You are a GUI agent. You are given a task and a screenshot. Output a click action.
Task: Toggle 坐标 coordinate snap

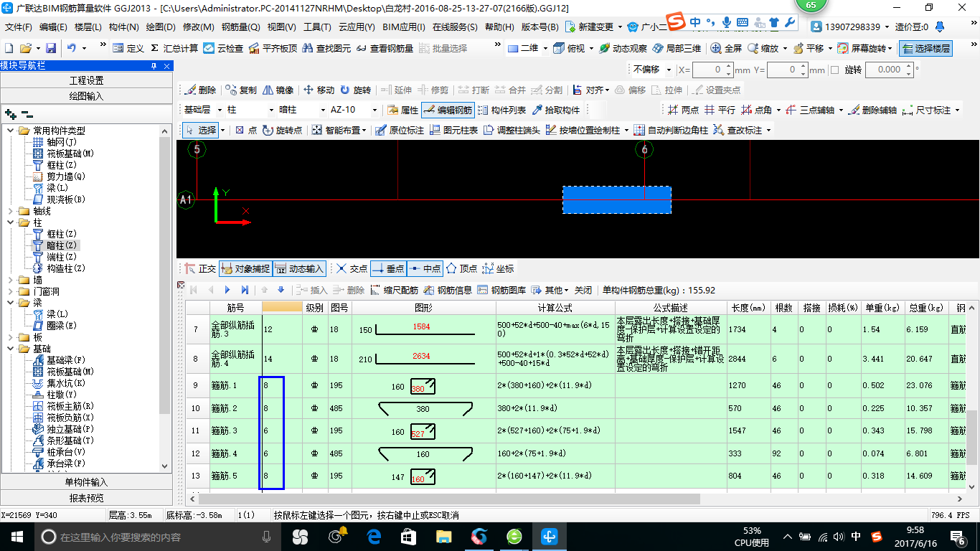tap(498, 268)
